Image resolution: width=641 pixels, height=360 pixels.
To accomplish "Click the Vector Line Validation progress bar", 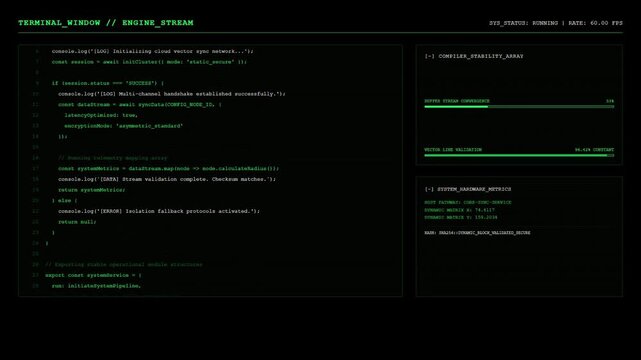I will pos(519,155).
